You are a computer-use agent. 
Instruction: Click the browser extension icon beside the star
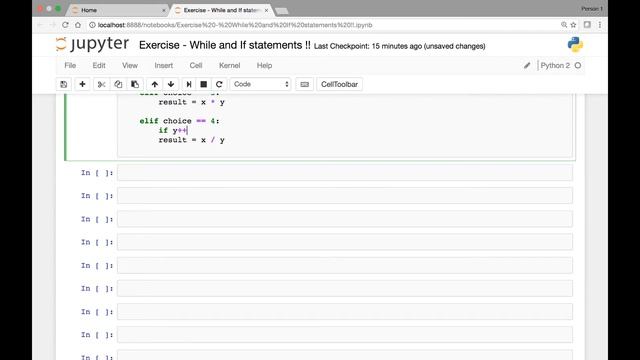point(587,25)
